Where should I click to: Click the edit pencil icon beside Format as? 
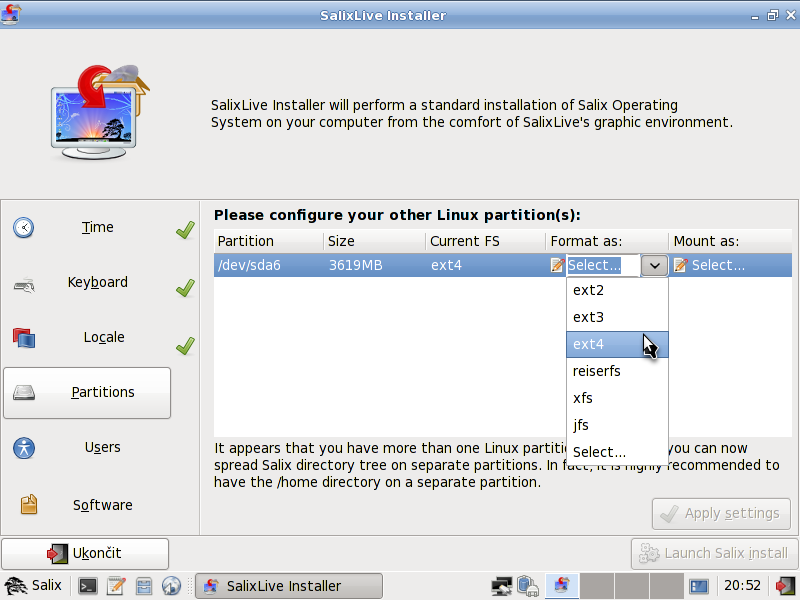(557, 265)
